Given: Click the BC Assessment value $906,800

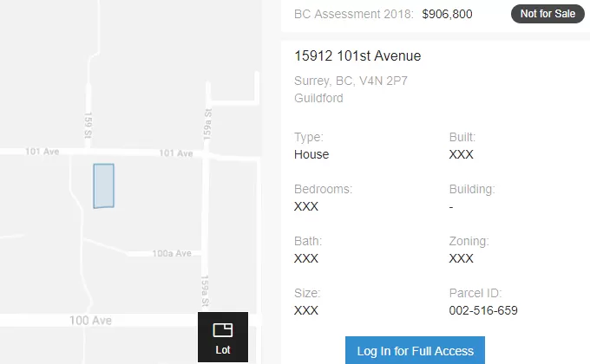Looking at the screenshot, I should click(x=447, y=14).
